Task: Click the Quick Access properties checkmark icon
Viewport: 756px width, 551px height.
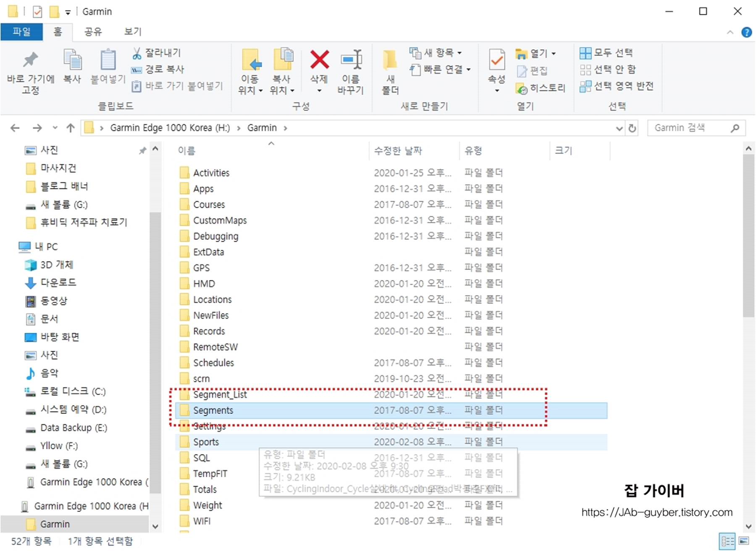Action: point(37,11)
